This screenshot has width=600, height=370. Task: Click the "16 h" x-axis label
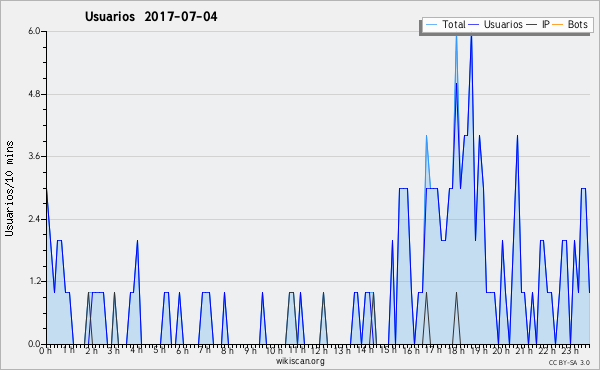[411, 350]
